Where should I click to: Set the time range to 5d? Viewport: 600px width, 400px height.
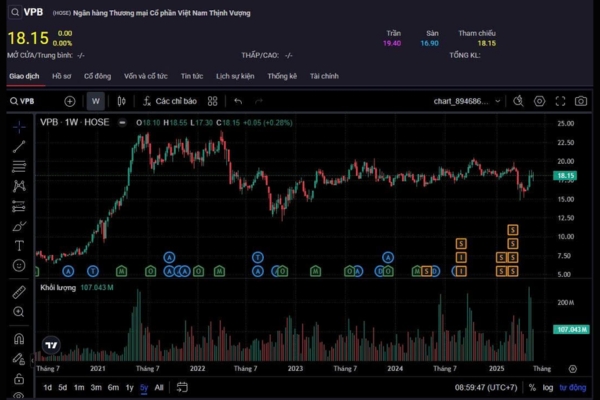(x=62, y=388)
